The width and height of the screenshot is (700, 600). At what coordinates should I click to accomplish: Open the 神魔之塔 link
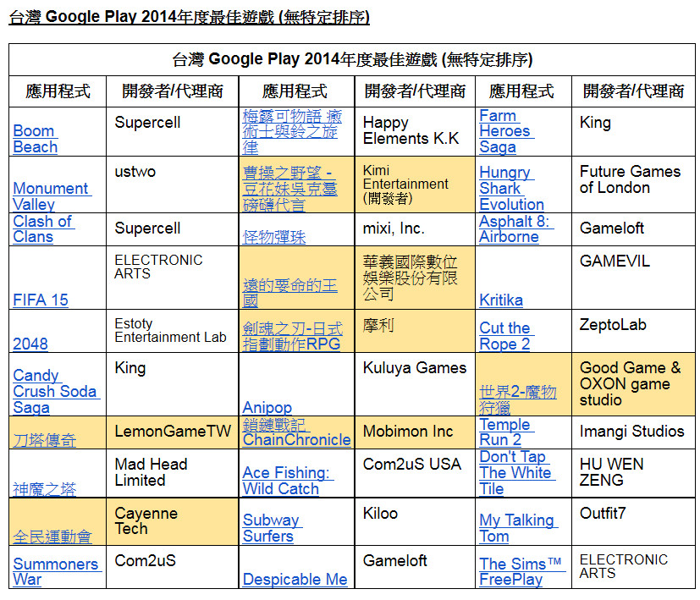(x=45, y=489)
